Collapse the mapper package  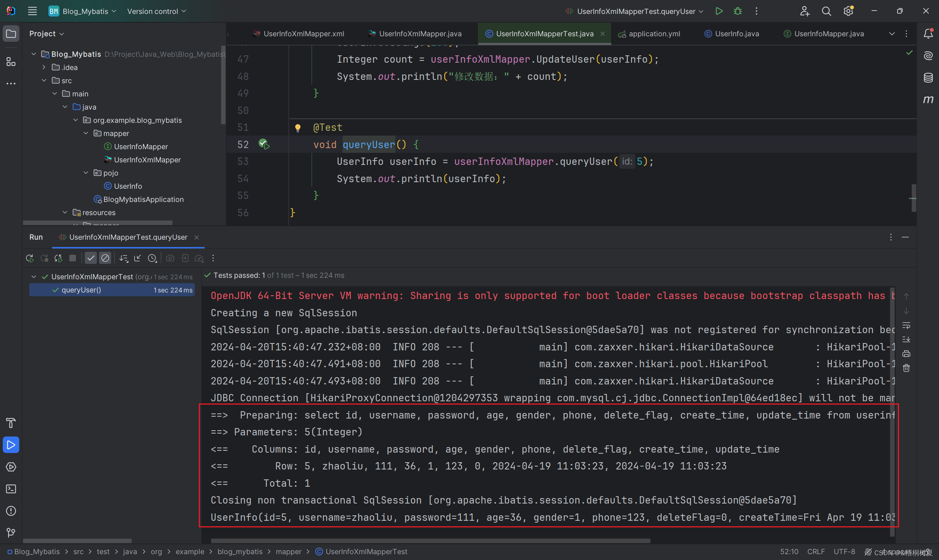(86, 133)
